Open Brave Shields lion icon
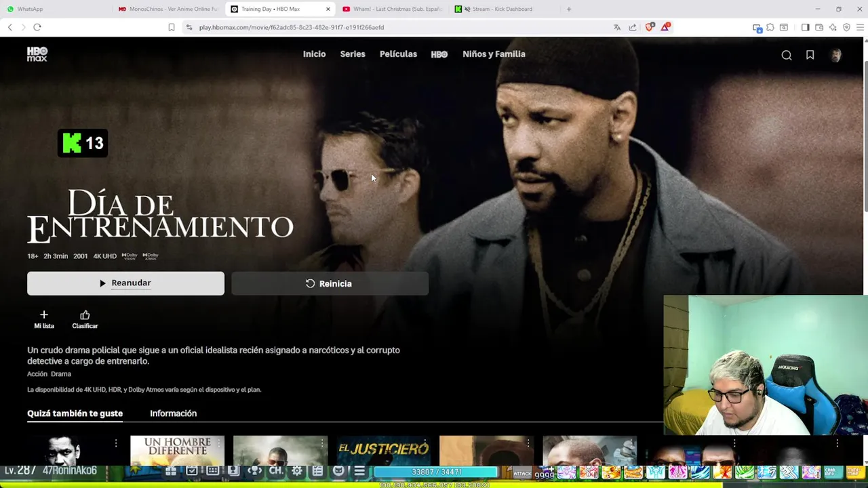The width and height of the screenshot is (868, 488). click(x=650, y=27)
